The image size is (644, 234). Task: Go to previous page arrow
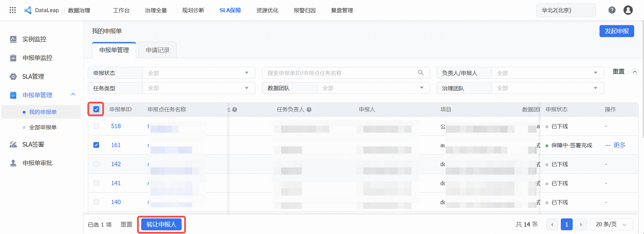pyautogui.click(x=552, y=225)
